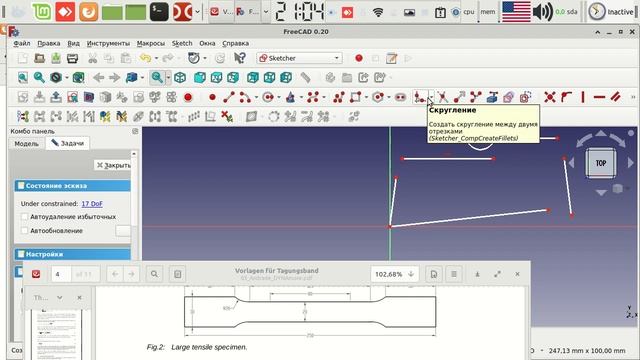Select the Create point tool
Image resolution: width=640 pixels, height=360 pixels.
tap(212, 97)
